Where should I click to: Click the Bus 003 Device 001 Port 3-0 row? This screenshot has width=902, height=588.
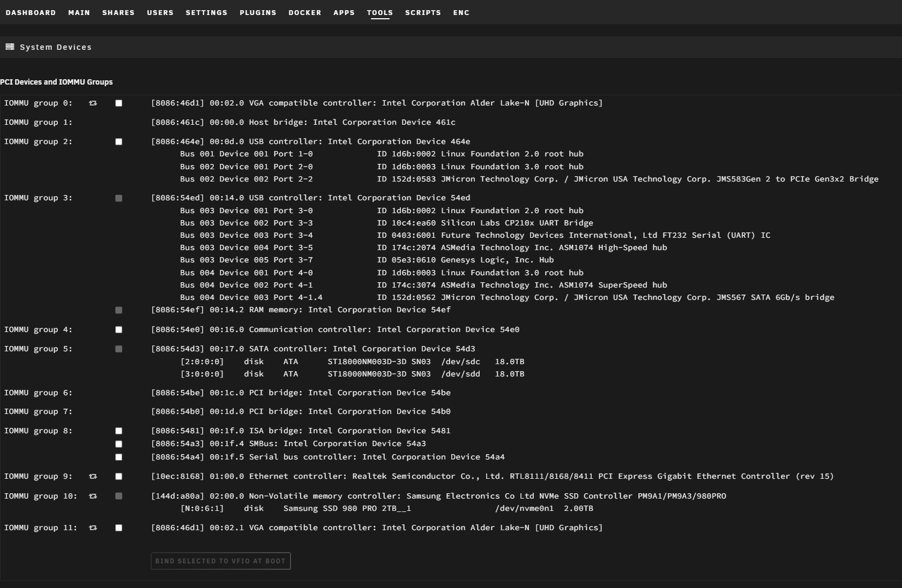382,211
